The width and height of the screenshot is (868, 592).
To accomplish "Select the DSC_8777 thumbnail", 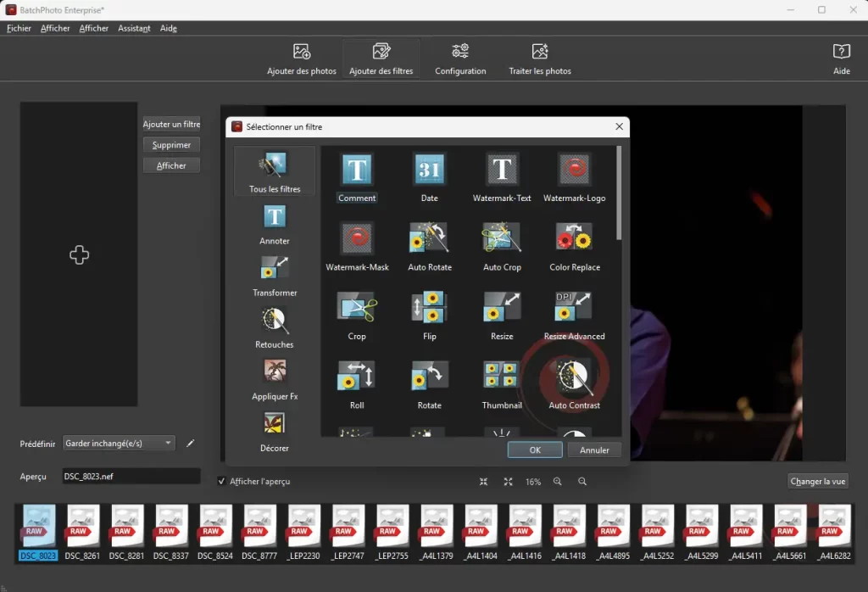I will [259, 532].
